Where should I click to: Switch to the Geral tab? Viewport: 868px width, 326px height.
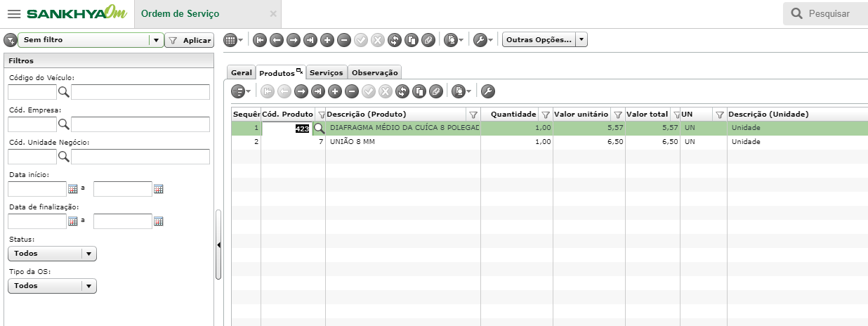pos(241,72)
